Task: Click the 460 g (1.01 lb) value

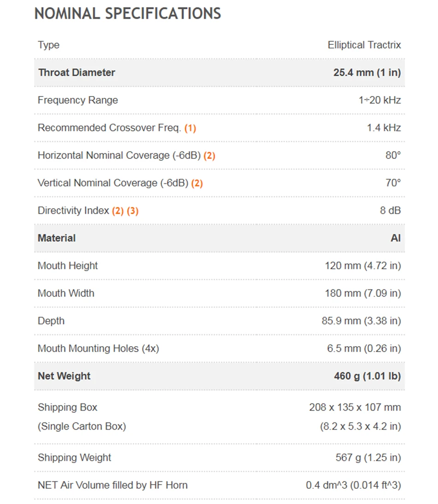Action: pos(367,376)
